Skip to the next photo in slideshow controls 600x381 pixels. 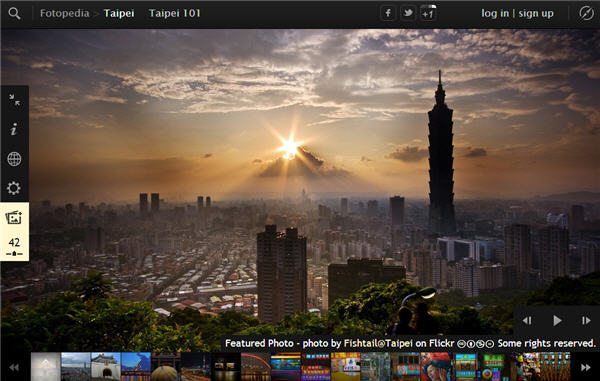coord(586,321)
